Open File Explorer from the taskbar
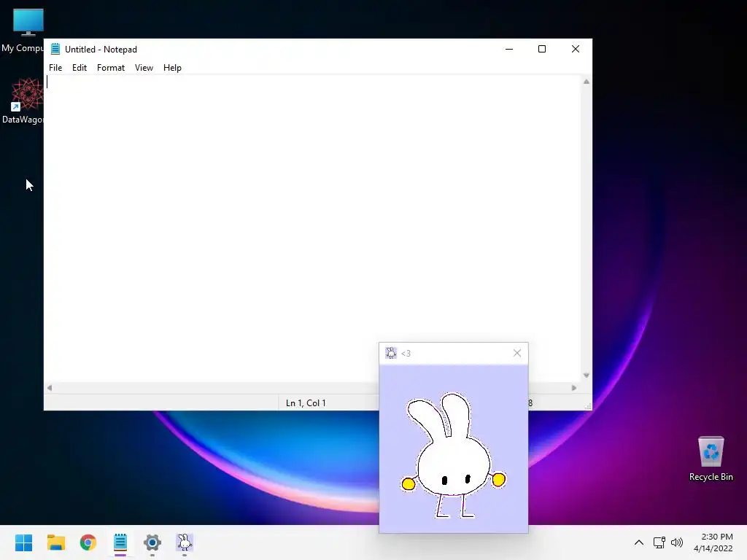The width and height of the screenshot is (747, 560). 56,542
